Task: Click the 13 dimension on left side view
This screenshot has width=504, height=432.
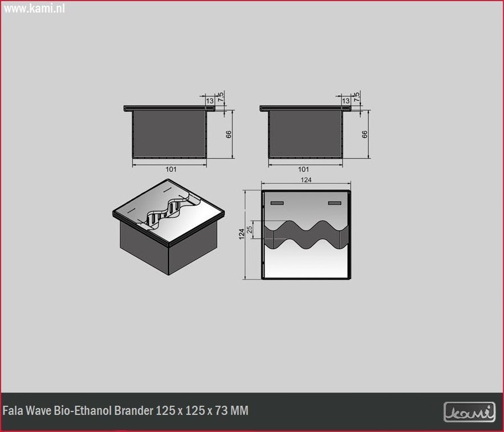Action: [x=209, y=101]
